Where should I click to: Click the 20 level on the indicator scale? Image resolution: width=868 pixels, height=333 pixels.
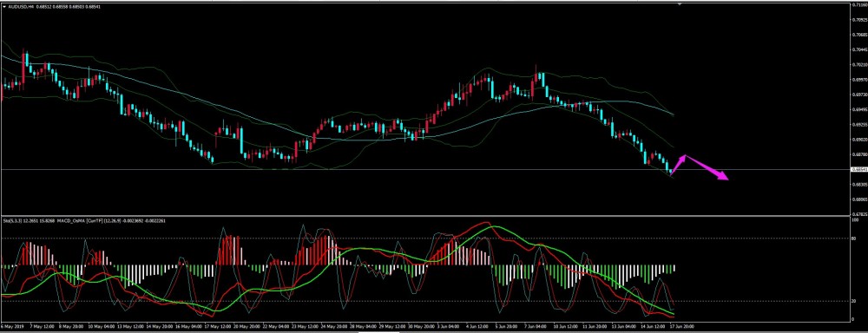tap(854, 302)
